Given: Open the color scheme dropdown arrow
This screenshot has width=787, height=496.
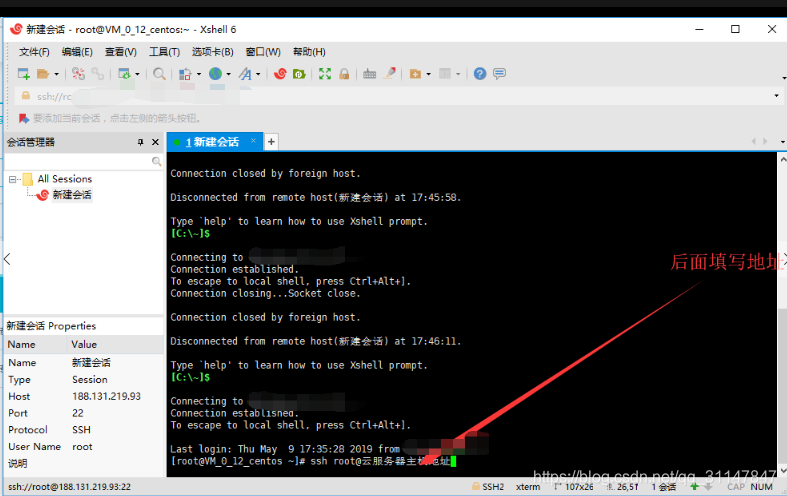Looking at the screenshot, I should pyautogui.click(x=199, y=74).
